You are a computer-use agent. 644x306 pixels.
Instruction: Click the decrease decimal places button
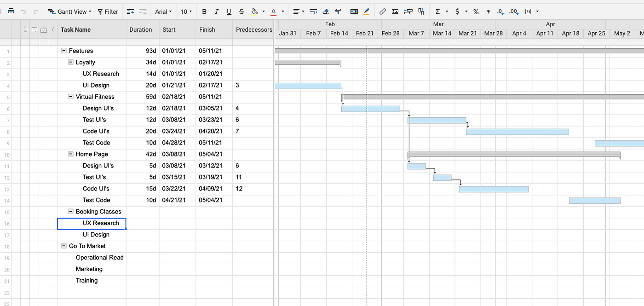(500, 11)
